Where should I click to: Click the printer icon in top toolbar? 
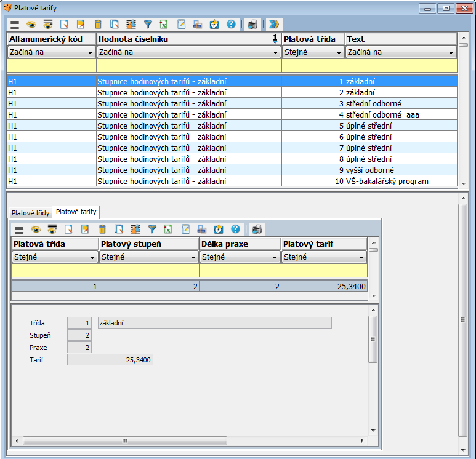point(252,24)
